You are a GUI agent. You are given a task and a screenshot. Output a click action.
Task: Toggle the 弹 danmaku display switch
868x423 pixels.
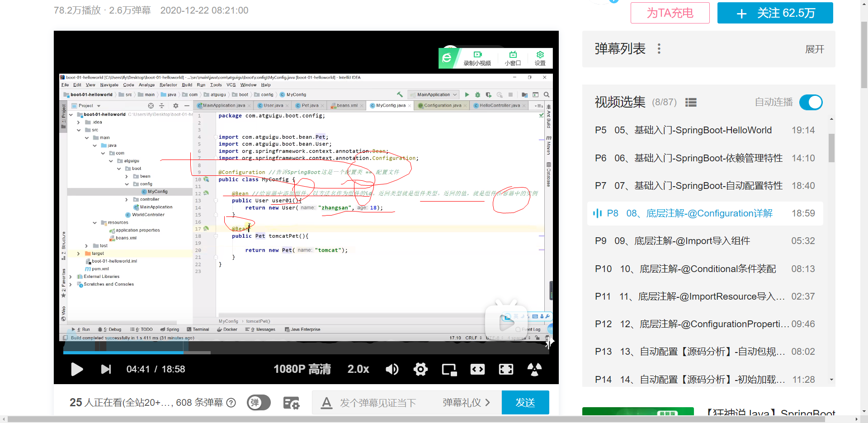point(259,403)
